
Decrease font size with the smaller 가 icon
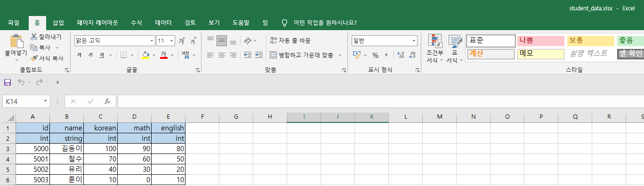point(193,41)
